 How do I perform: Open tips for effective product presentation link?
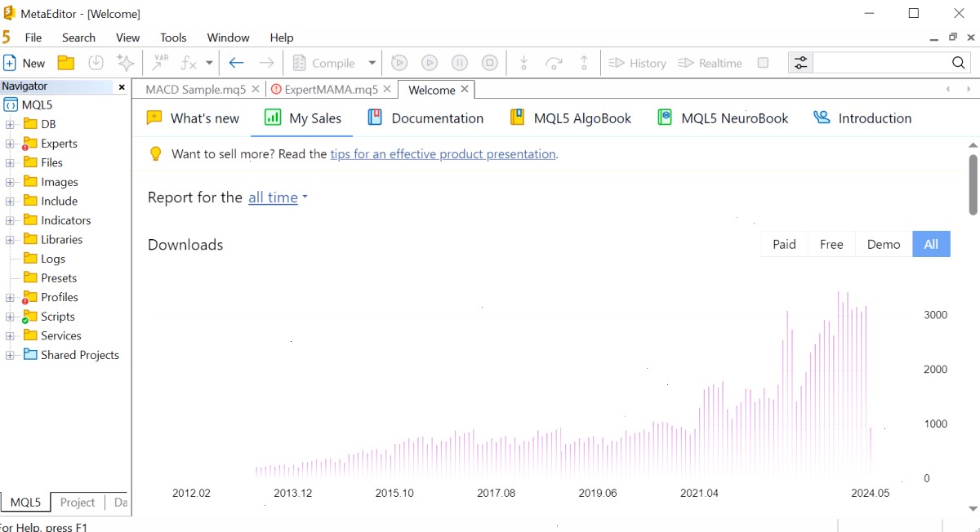tap(443, 154)
